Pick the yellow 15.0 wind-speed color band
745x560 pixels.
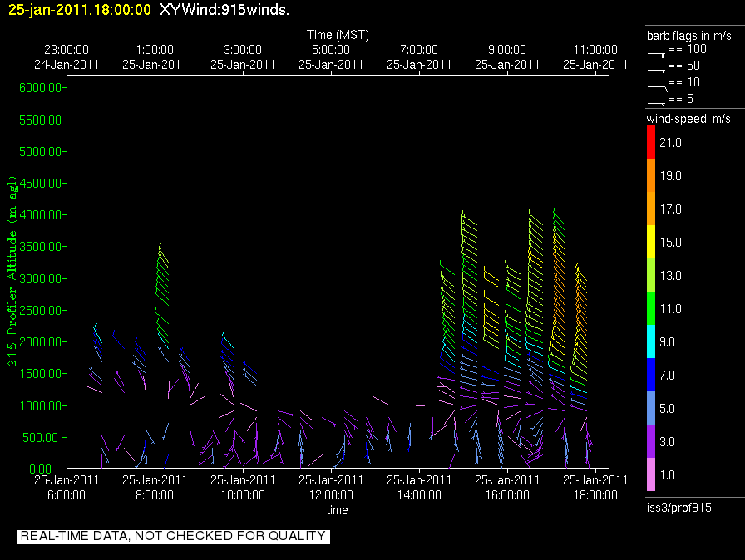coord(651,242)
